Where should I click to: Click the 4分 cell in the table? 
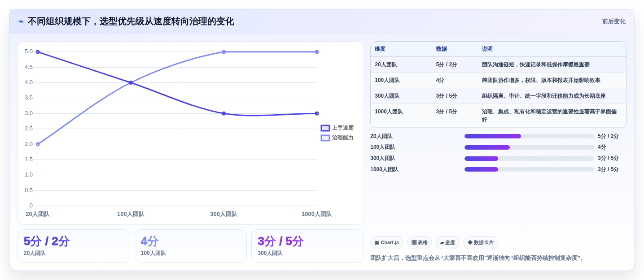pos(440,81)
